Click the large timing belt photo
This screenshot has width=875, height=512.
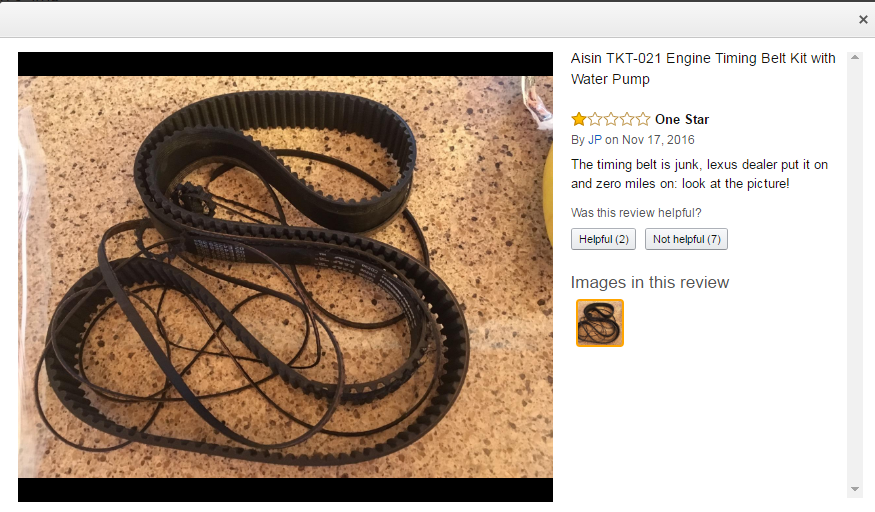click(285, 277)
